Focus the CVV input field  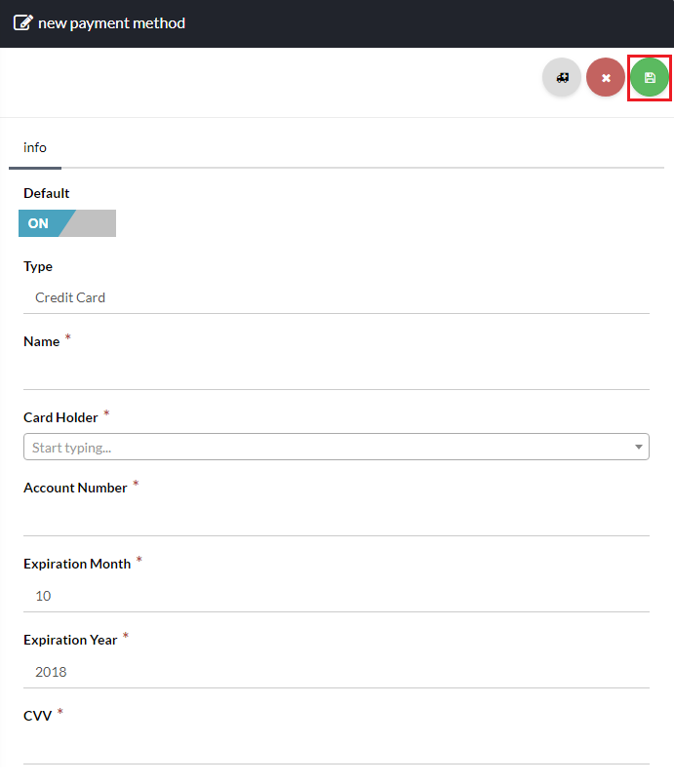[336, 747]
